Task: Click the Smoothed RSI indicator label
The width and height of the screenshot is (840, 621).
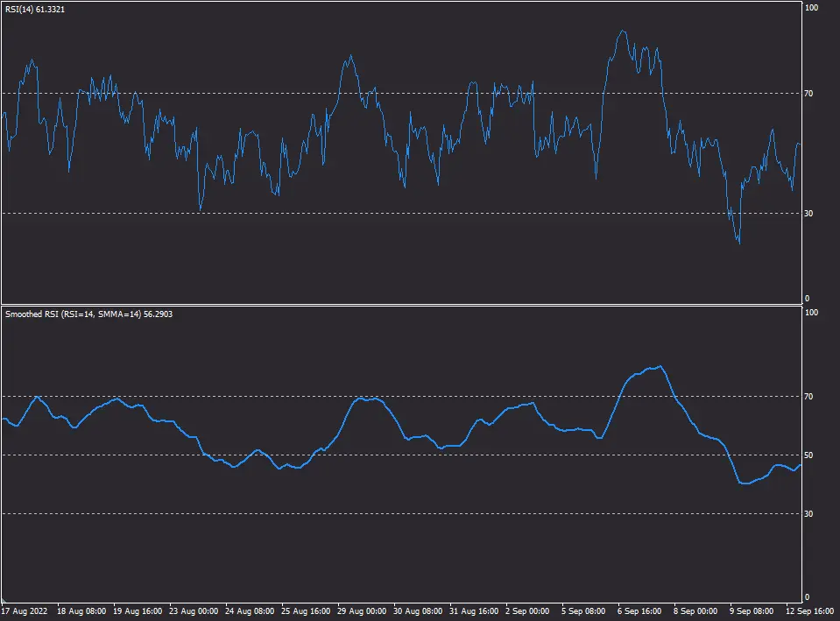Action: 88,314
